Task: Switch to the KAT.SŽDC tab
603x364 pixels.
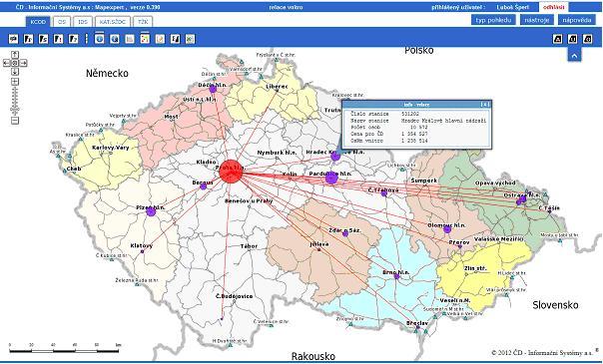Action: pos(113,22)
